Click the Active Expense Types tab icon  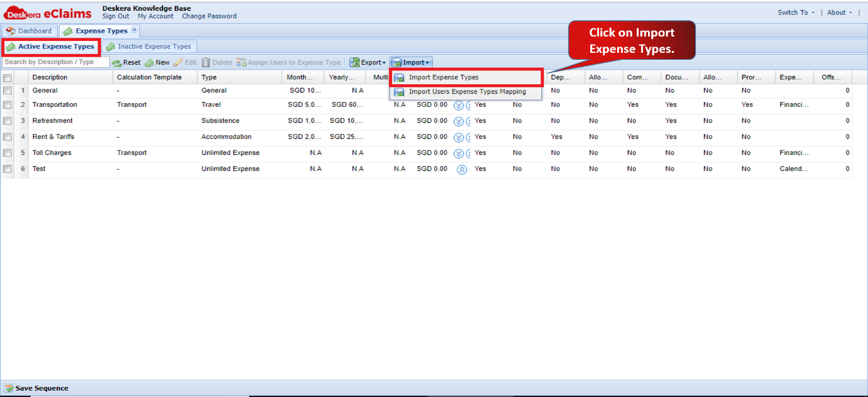point(11,47)
